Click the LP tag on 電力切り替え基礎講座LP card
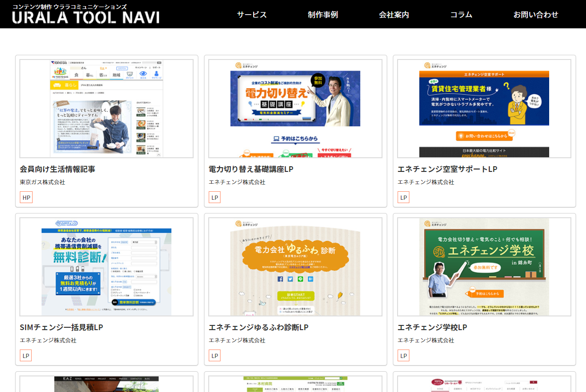586x392 pixels. coord(215,197)
